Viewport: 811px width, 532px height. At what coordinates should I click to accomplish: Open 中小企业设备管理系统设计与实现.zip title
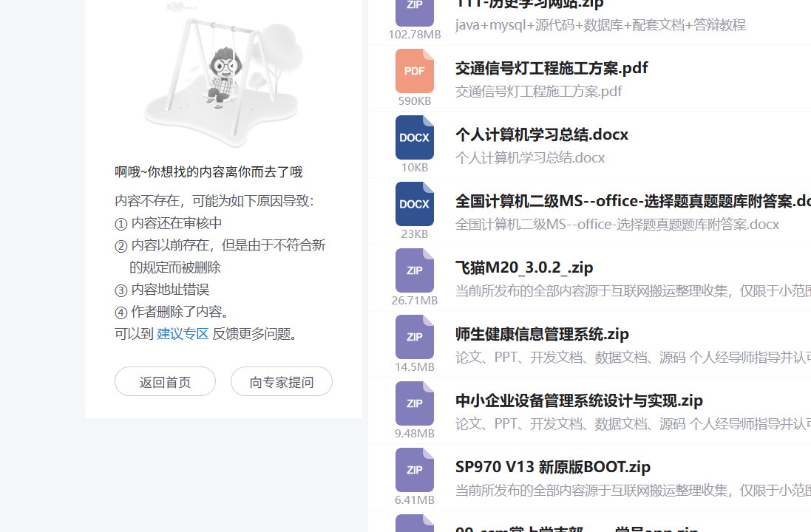pyautogui.click(x=579, y=400)
